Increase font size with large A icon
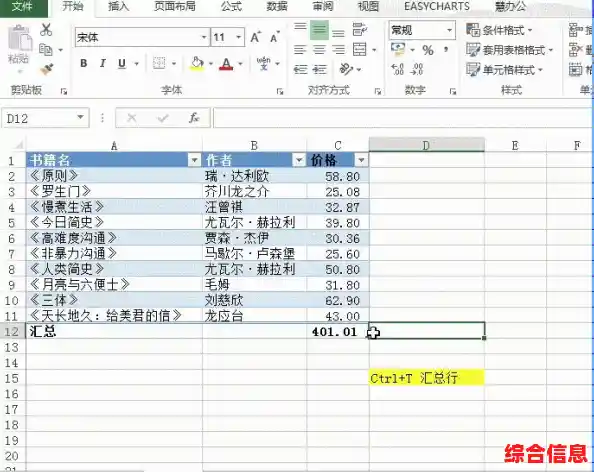 [255, 37]
